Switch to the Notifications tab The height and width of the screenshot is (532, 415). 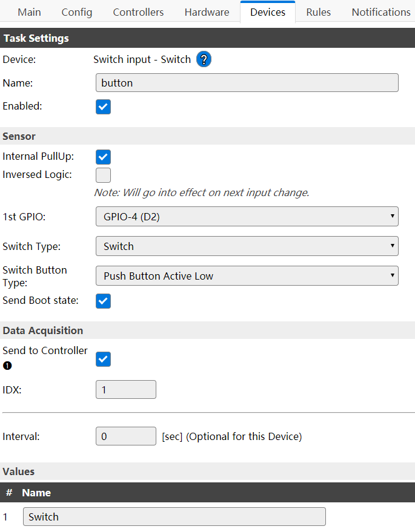pos(381,12)
